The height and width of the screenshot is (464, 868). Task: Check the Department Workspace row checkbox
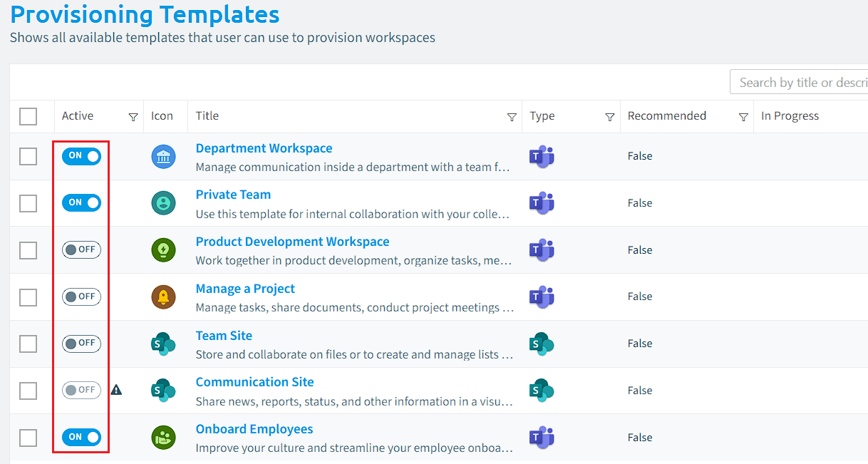coord(29,157)
